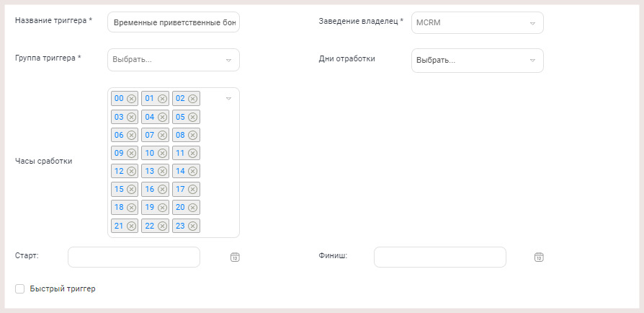Delete the hour 10 chip
The image size is (644, 313).
(x=162, y=153)
